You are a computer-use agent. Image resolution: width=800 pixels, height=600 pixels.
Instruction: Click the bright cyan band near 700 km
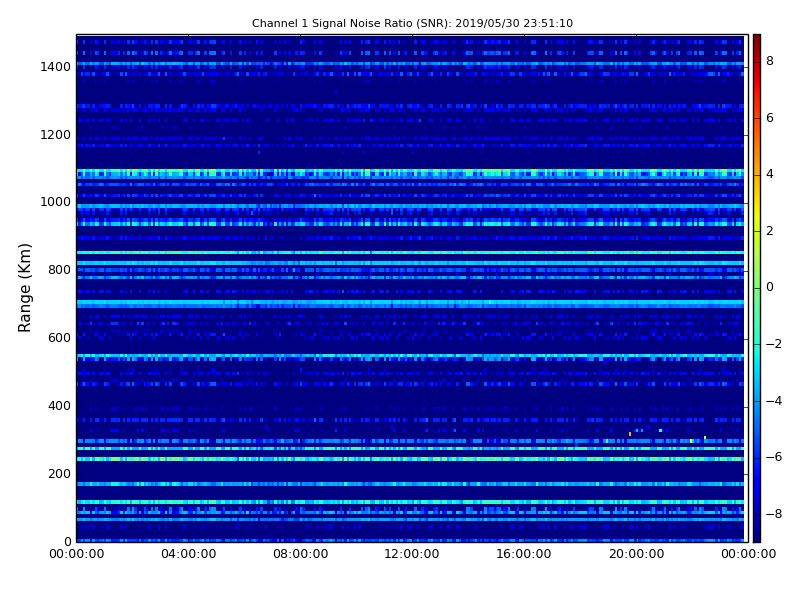(x=410, y=304)
